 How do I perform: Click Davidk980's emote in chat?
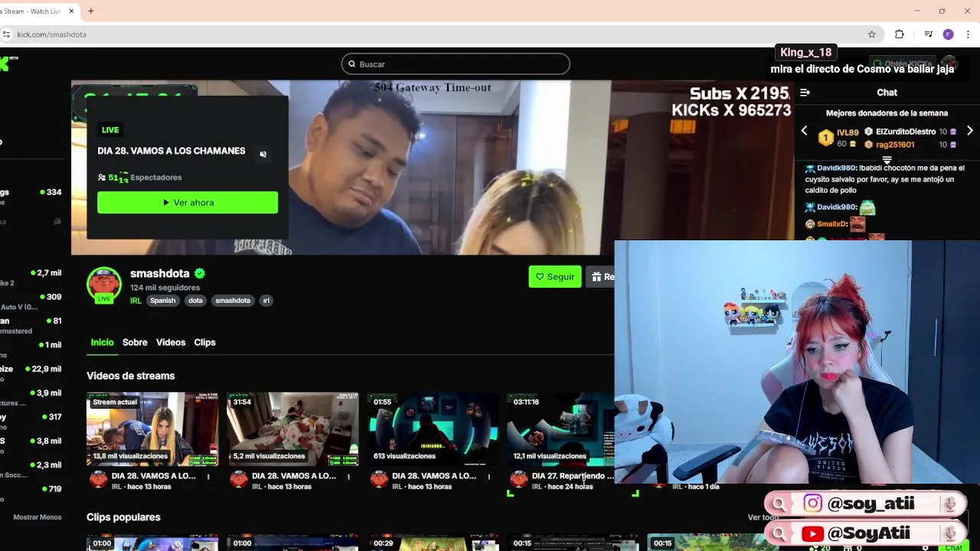click(867, 207)
